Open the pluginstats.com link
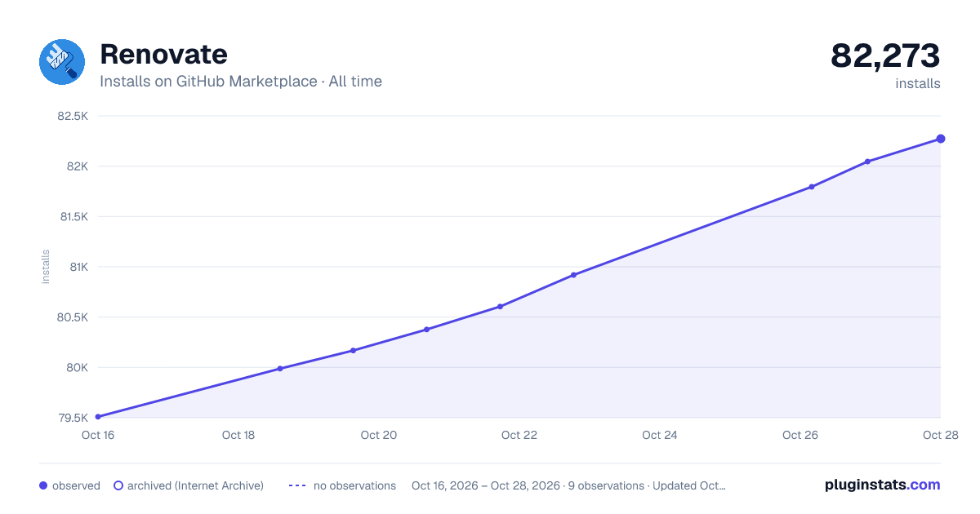Screen dimensions: 980x514 (x=882, y=485)
